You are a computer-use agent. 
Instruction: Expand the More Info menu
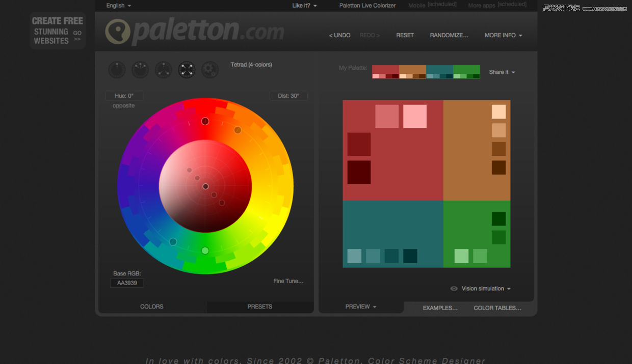coord(504,35)
